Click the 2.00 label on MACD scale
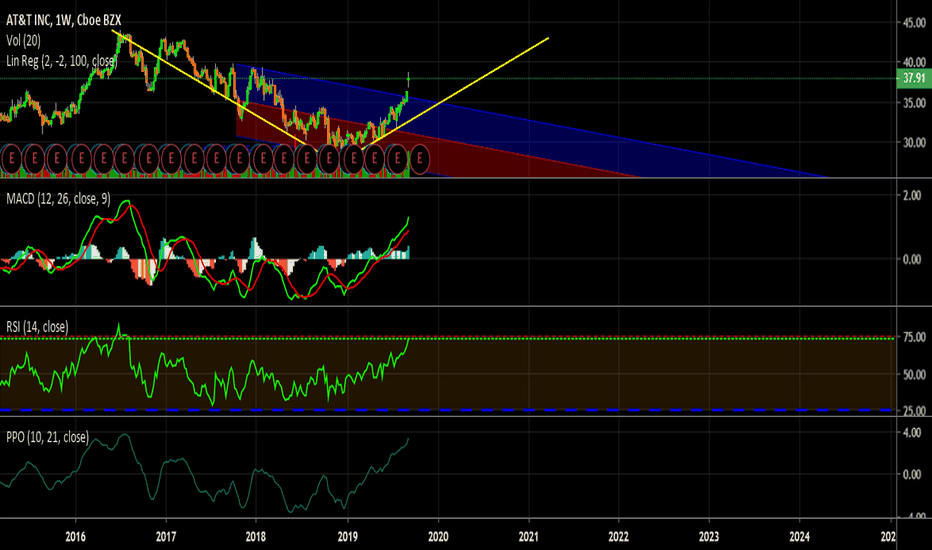Image resolution: width=932 pixels, height=550 pixels. [912, 195]
